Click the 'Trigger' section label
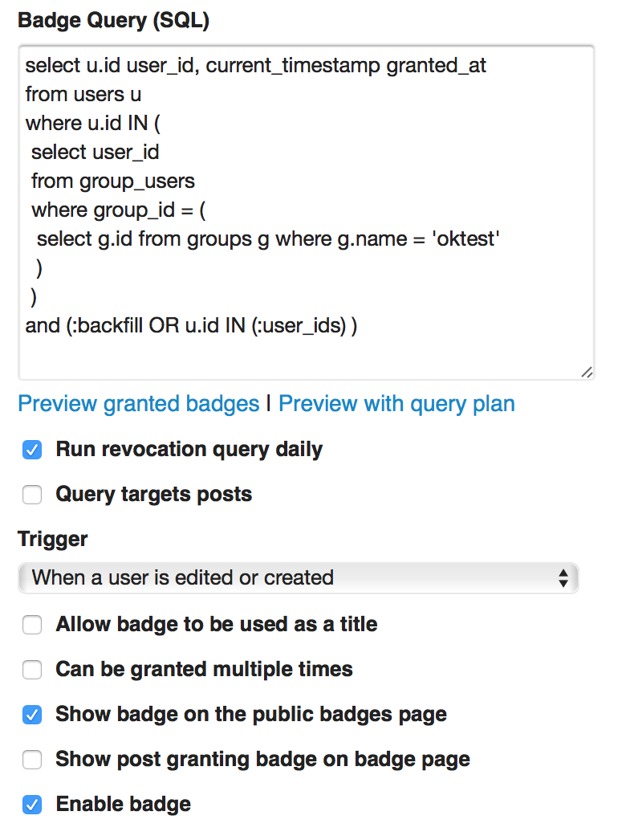The height and width of the screenshot is (840, 634). point(52,539)
